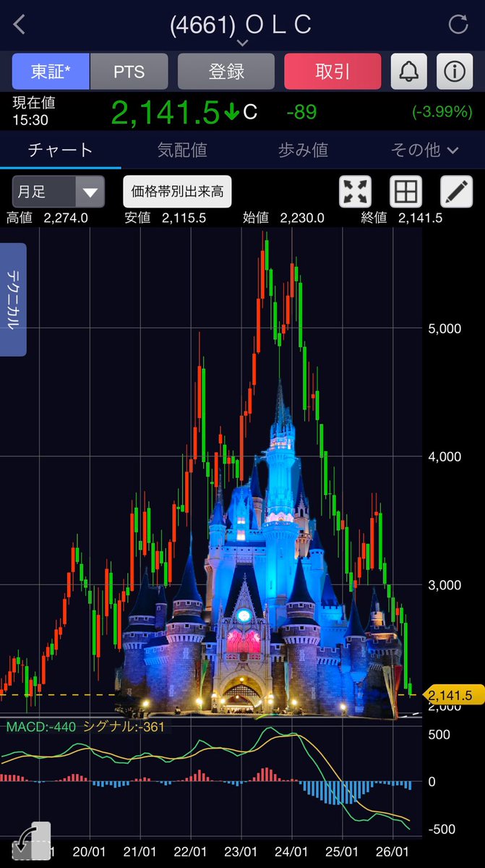
Task: Click the 21/01 date axis label
Action: click(x=140, y=851)
